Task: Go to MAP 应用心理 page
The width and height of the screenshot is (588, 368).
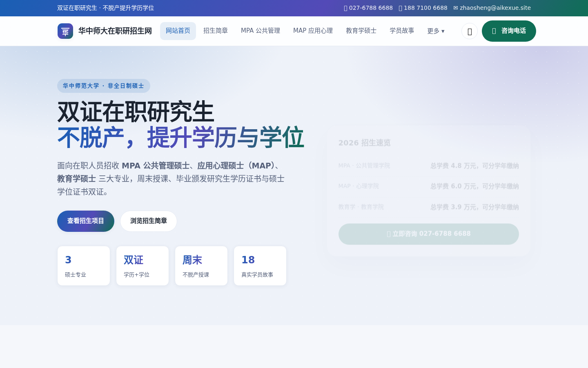Action: coord(313,31)
